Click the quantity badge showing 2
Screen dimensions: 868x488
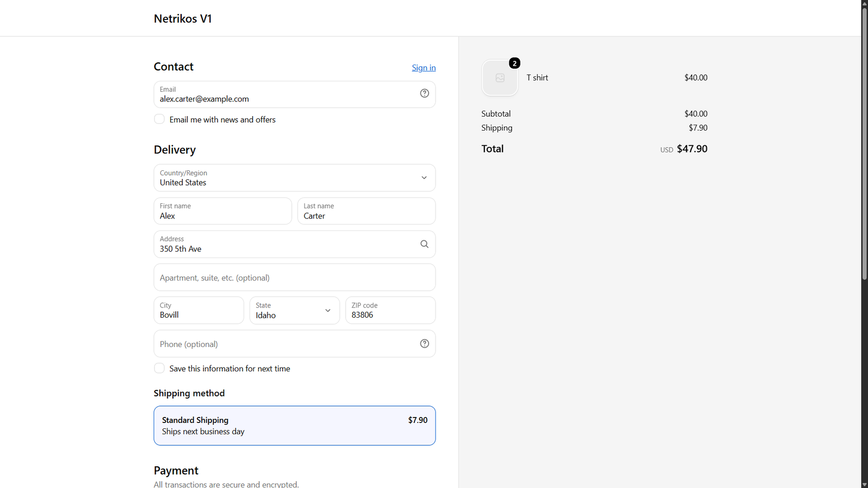[514, 63]
